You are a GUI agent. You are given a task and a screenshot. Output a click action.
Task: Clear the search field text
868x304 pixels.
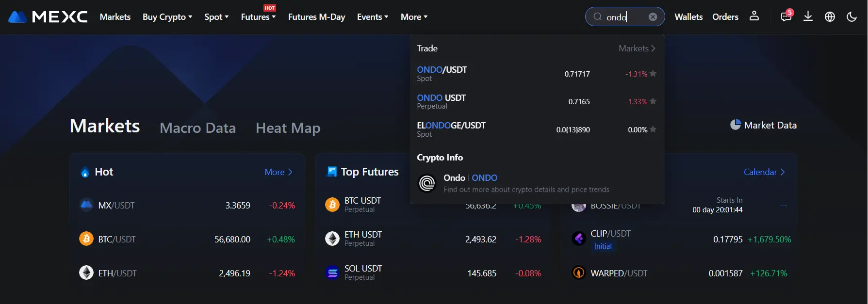coord(653,17)
